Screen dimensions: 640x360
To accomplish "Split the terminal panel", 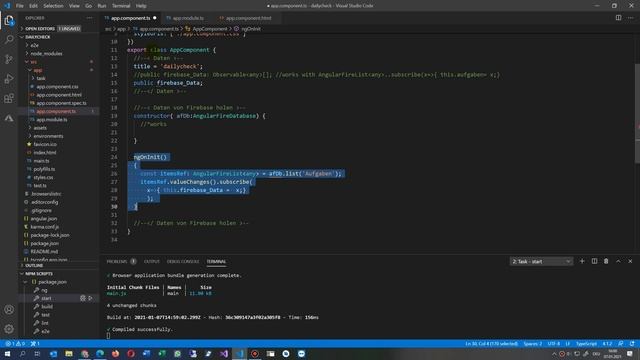I will pos(594,261).
